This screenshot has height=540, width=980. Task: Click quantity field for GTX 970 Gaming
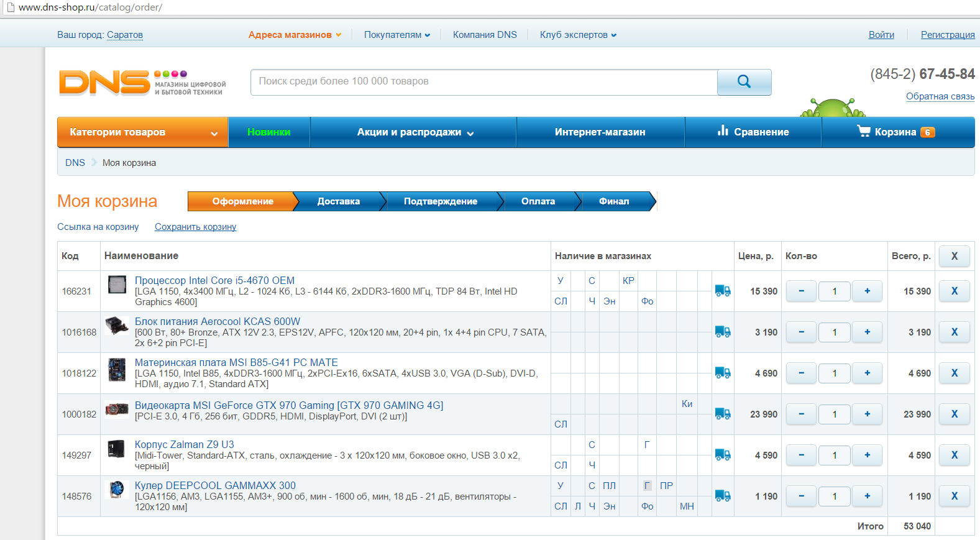click(x=835, y=414)
